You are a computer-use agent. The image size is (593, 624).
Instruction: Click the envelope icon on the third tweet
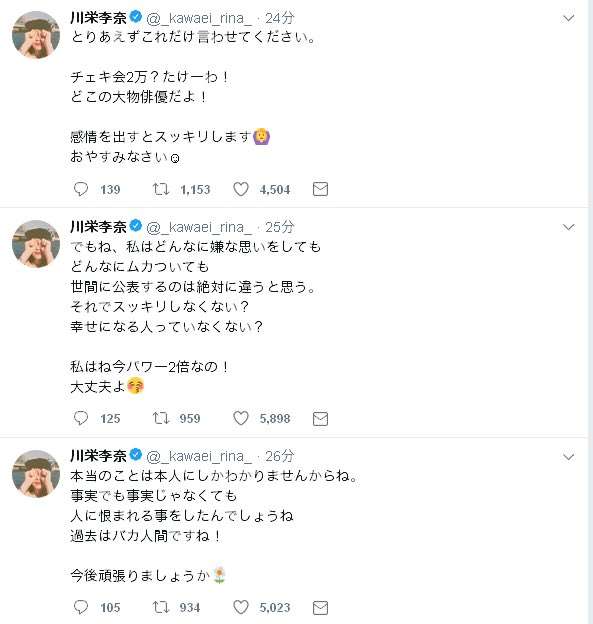pos(320,608)
